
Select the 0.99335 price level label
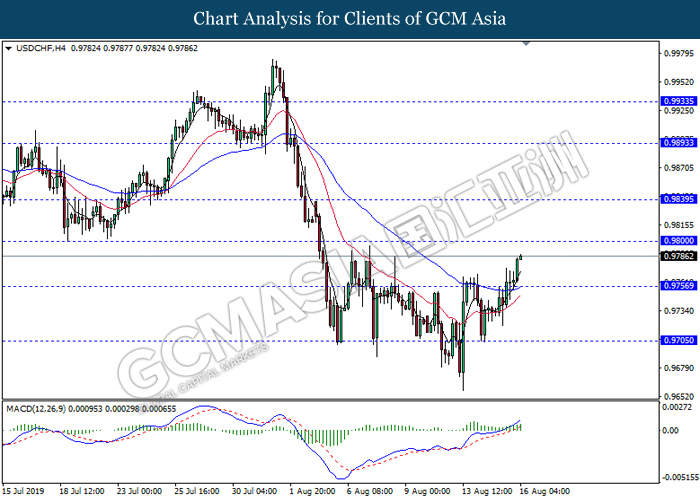coord(679,101)
